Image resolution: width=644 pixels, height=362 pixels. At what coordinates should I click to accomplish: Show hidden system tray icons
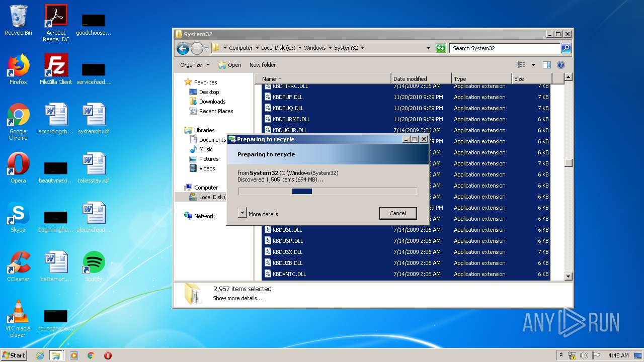click(x=561, y=355)
